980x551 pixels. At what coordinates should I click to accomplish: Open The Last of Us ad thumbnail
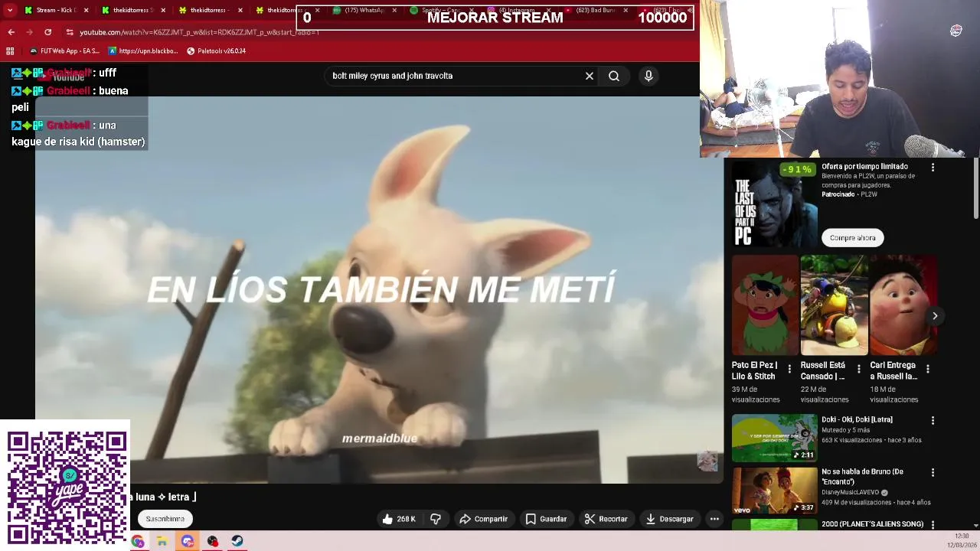click(774, 204)
